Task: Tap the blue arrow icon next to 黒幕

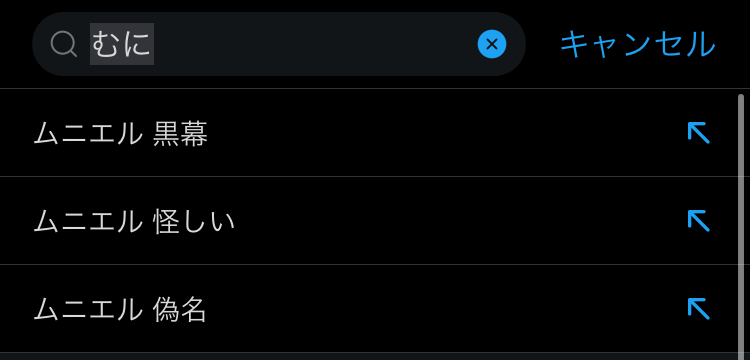Action: 699,133
